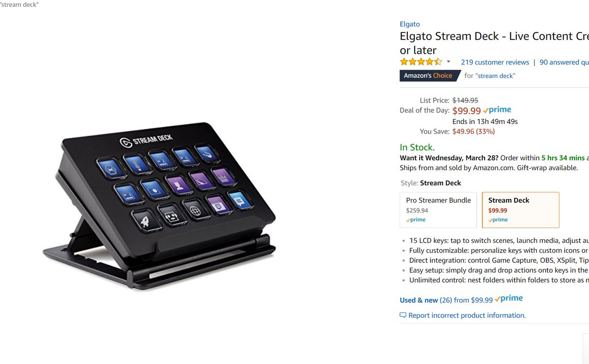Click the Prime logo next to Used & new offers
This screenshot has height=364, width=589.
coord(509,299)
